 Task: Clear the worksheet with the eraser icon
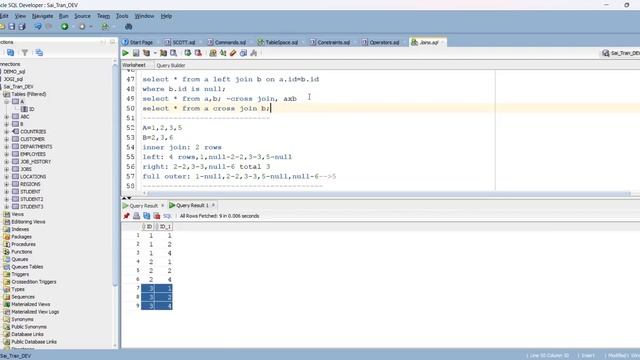[233, 53]
